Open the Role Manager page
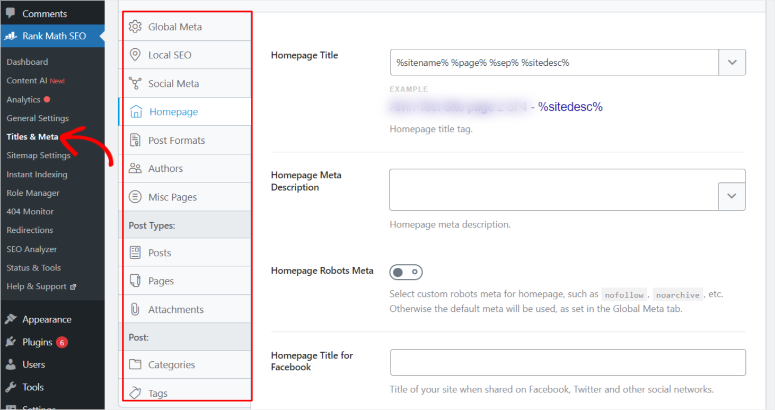The image size is (775, 410). tap(33, 193)
